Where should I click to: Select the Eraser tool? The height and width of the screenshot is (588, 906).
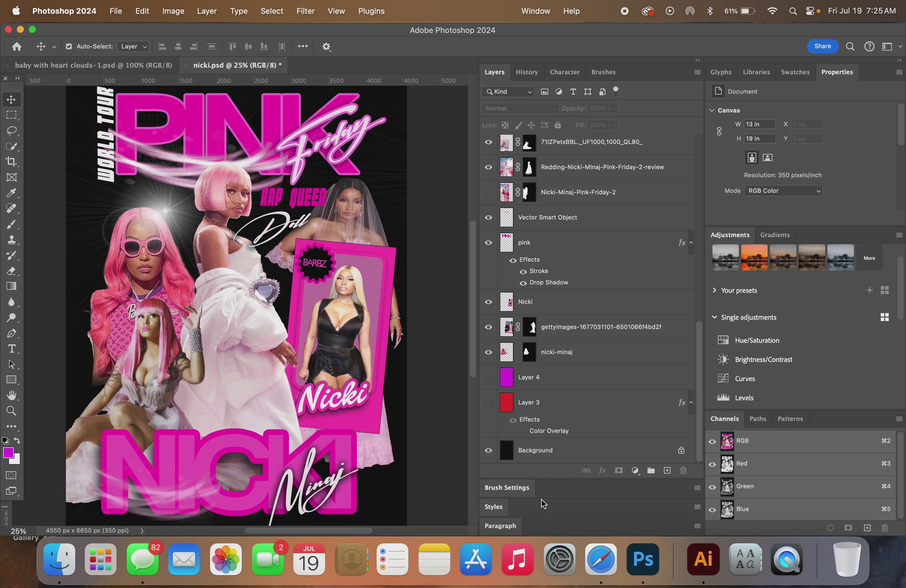(12, 271)
